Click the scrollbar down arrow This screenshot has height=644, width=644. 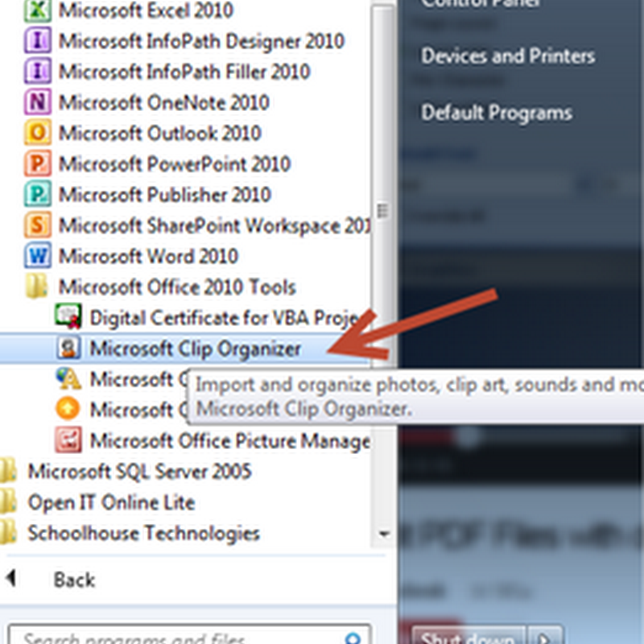pyautogui.click(x=384, y=534)
